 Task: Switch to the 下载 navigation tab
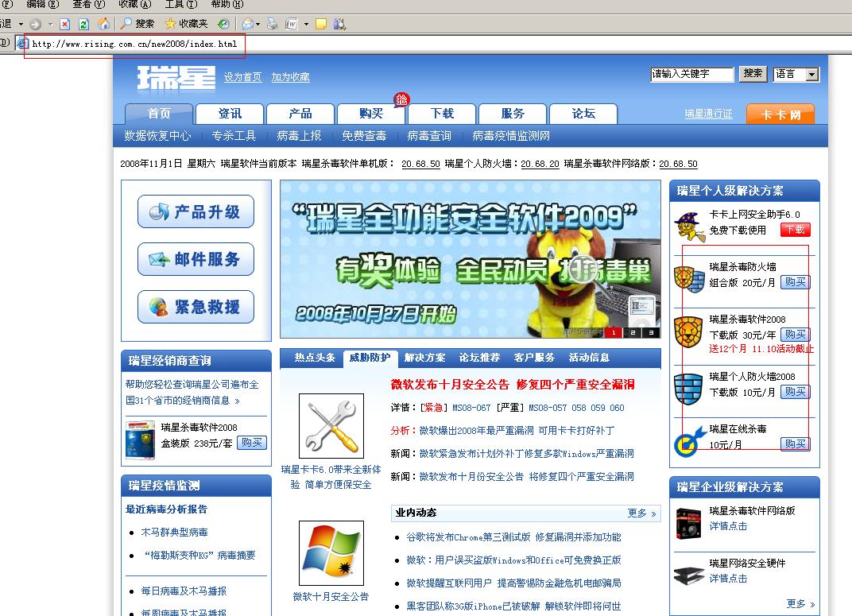(x=442, y=114)
